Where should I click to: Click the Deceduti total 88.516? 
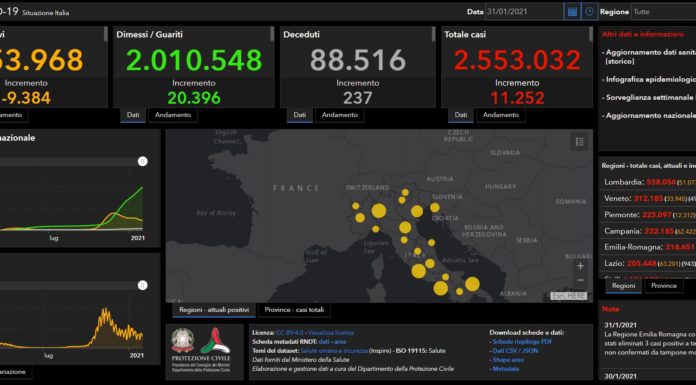click(358, 60)
